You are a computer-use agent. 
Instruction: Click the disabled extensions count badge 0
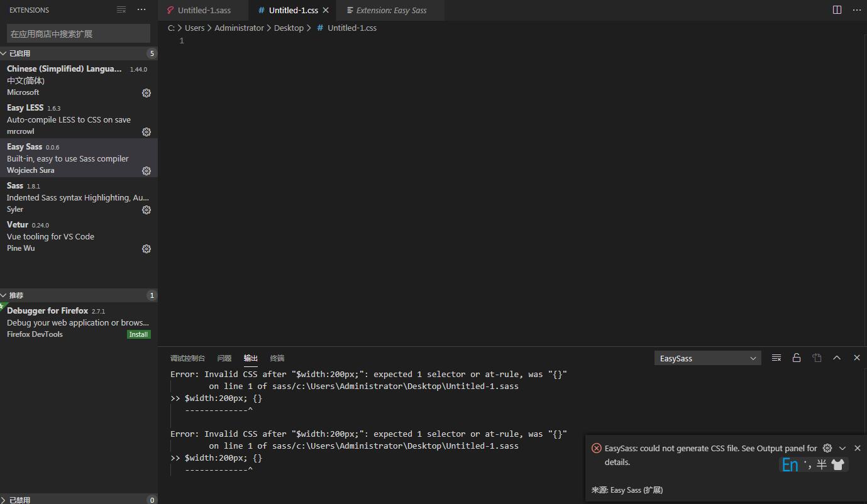[x=152, y=500]
